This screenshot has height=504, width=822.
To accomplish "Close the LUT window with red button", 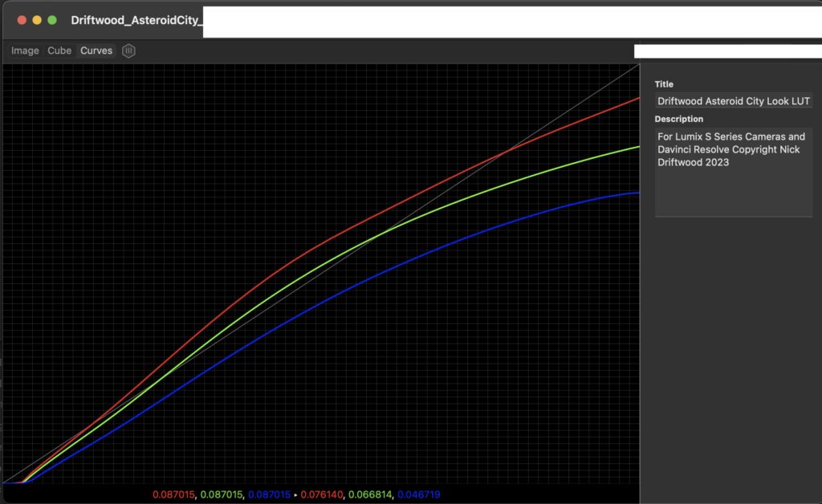I will [x=22, y=20].
